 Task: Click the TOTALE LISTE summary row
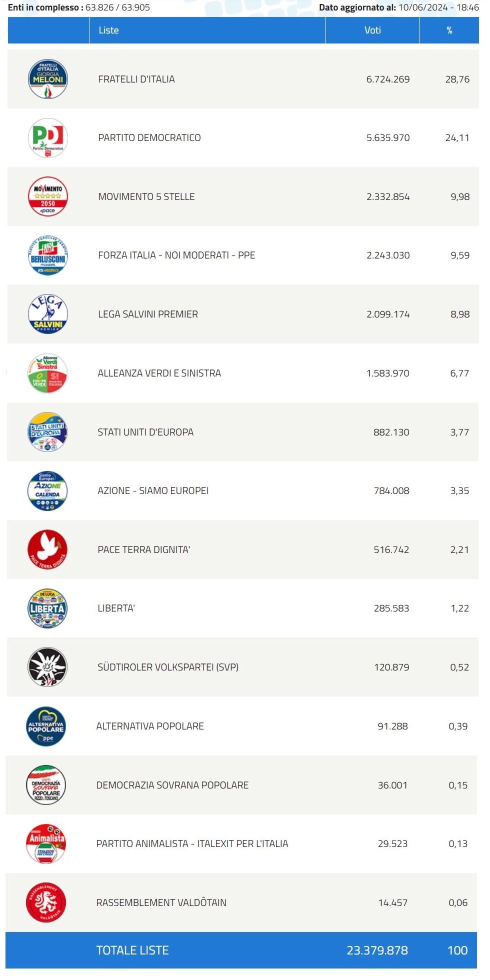tap(241, 950)
